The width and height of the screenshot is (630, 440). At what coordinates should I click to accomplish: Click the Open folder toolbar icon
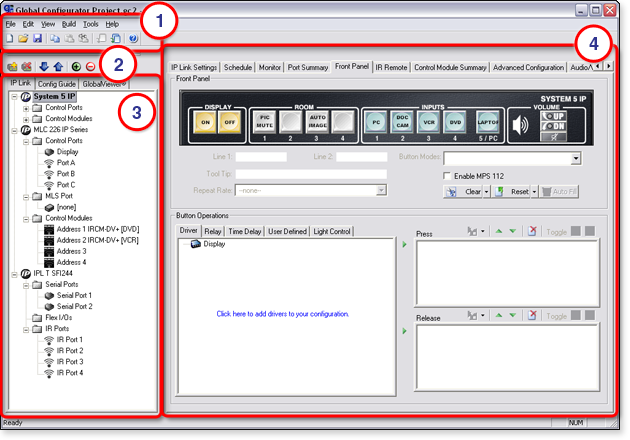(x=24, y=38)
